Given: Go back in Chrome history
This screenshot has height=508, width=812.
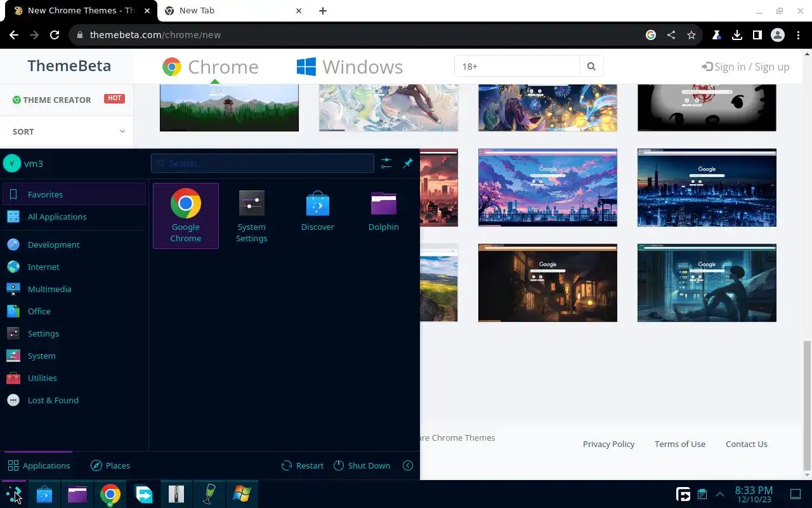Looking at the screenshot, I should point(14,35).
